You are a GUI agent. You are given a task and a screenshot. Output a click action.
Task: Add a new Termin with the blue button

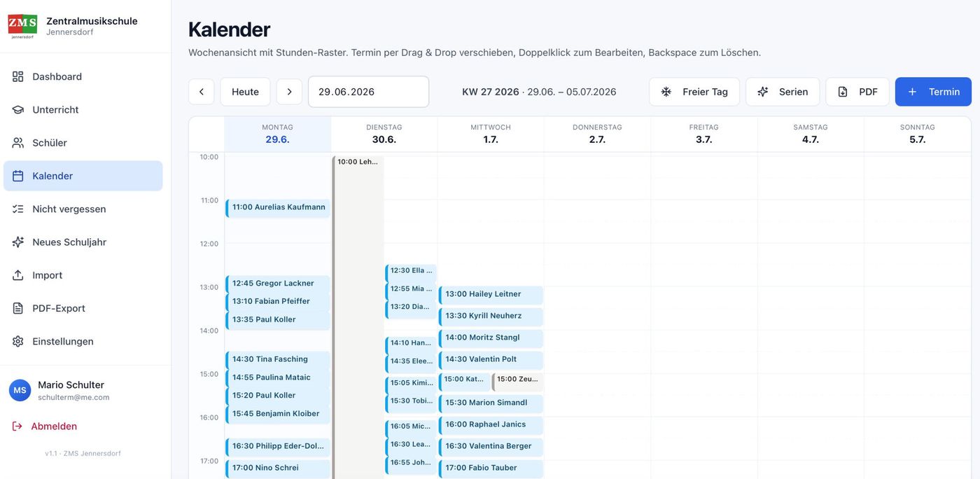pos(933,92)
